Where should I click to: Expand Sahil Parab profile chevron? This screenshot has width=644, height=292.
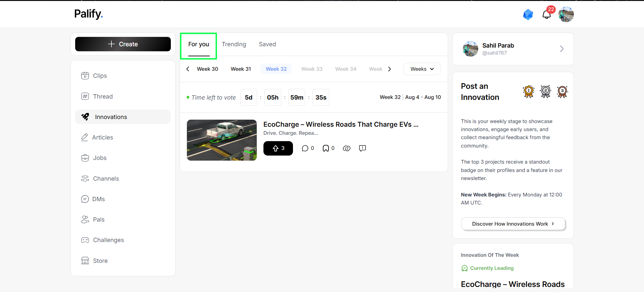(x=562, y=49)
